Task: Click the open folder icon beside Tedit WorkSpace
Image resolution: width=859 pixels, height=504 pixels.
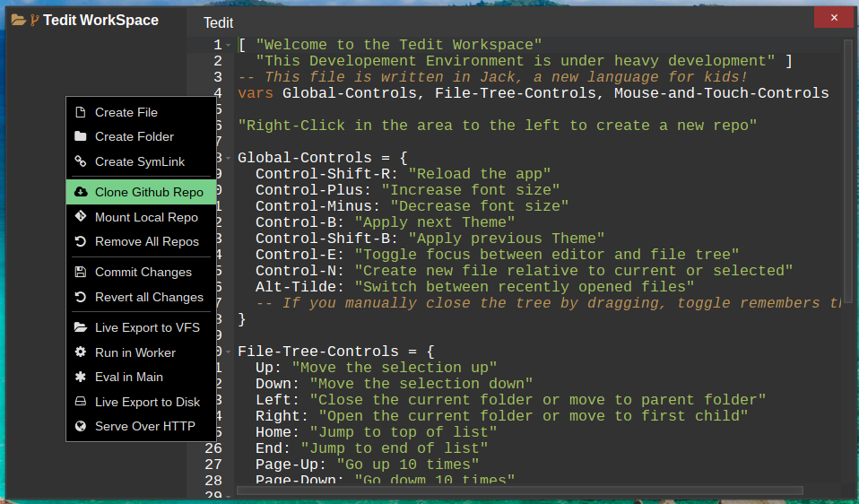Action: [19, 21]
